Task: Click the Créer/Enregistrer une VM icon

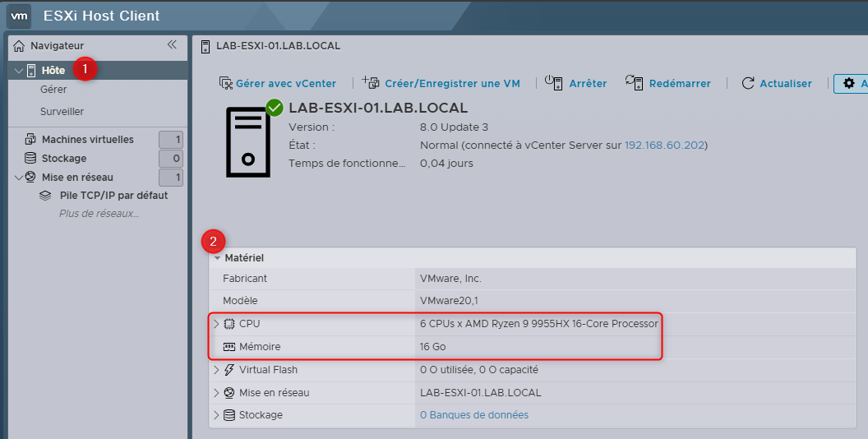Action: 371,82
